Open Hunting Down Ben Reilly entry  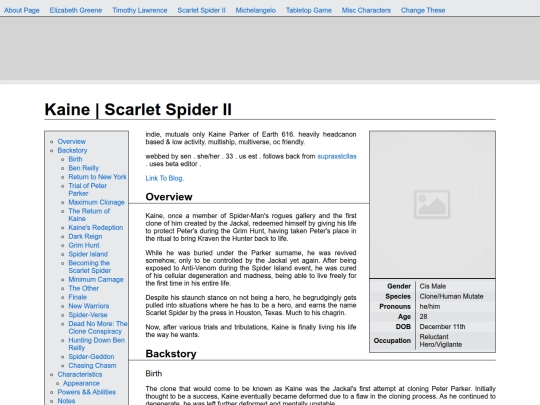[x=96, y=344]
